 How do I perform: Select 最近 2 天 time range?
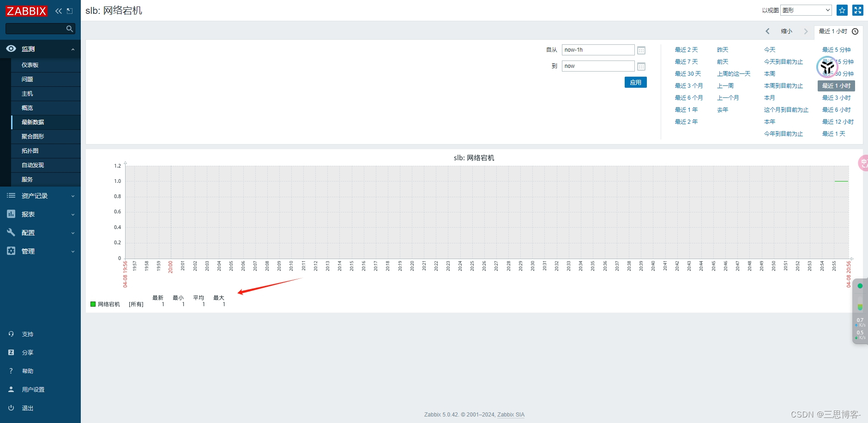686,49
